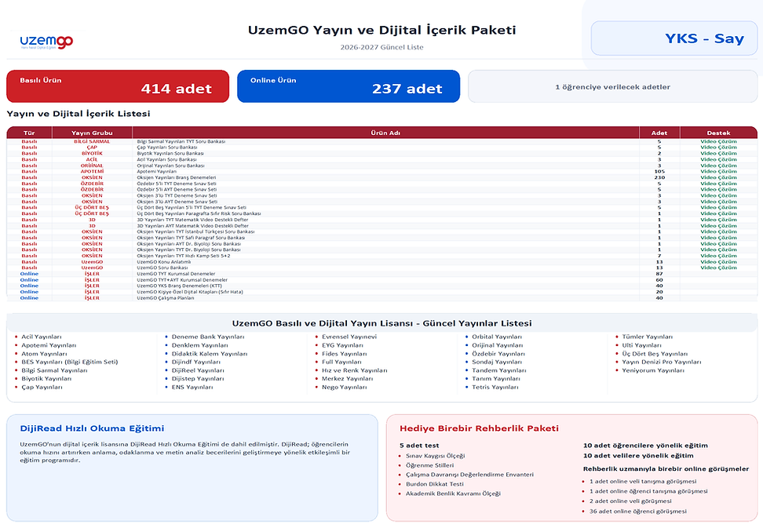Click the 'Yayın ve Dijital İçerik Listesi' heading
This screenshot has height=532, width=763.
pos(78,113)
